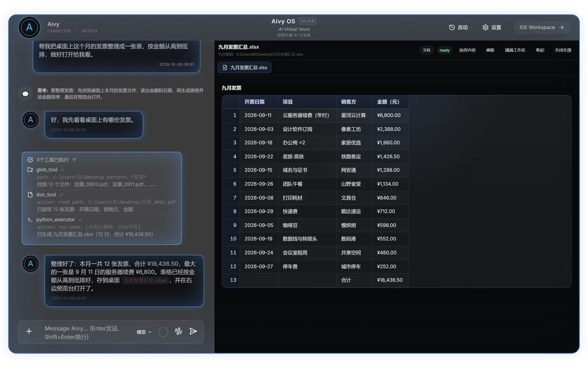Click the plus attachment icon

(x=29, y=331)
